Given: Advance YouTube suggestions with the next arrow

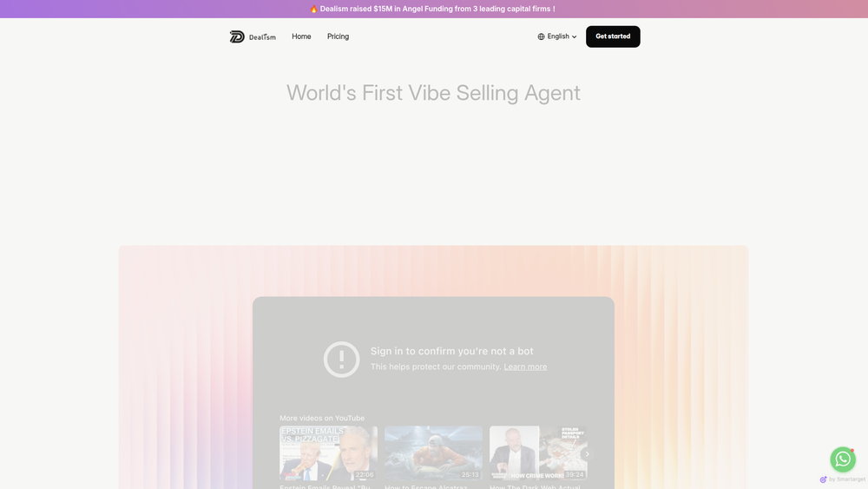Looking at the screenshot, I should pos(587,454).
